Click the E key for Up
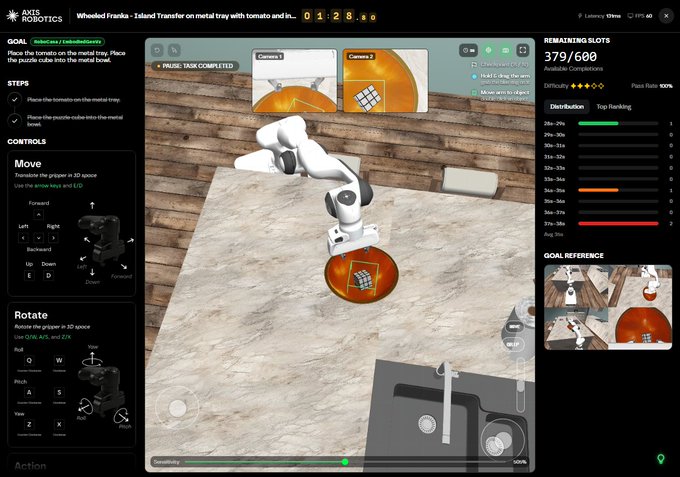The image size is (680, 477). pyautogui.click(x=29, y=275)
